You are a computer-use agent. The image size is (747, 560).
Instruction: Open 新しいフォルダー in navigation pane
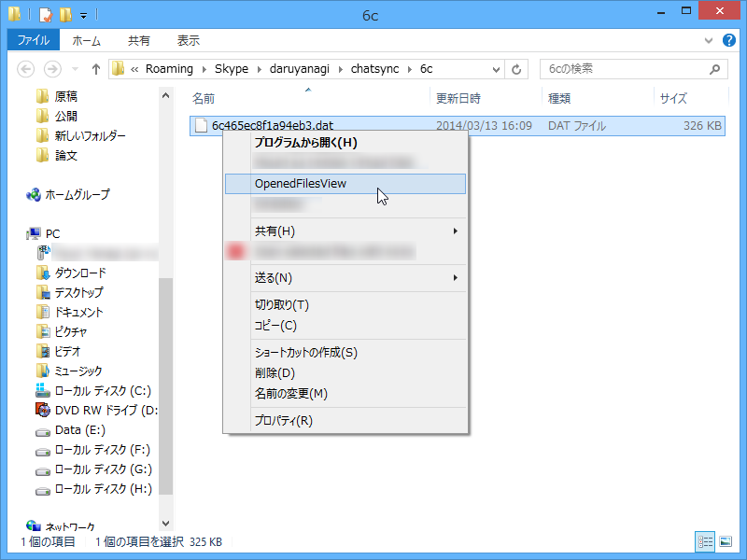pos(90,136)
